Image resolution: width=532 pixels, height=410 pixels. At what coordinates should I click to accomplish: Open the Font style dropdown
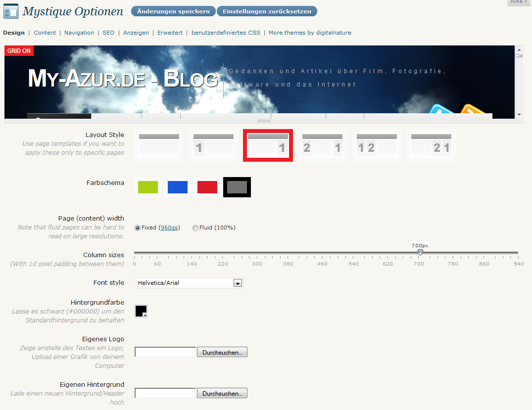point(189,283)
